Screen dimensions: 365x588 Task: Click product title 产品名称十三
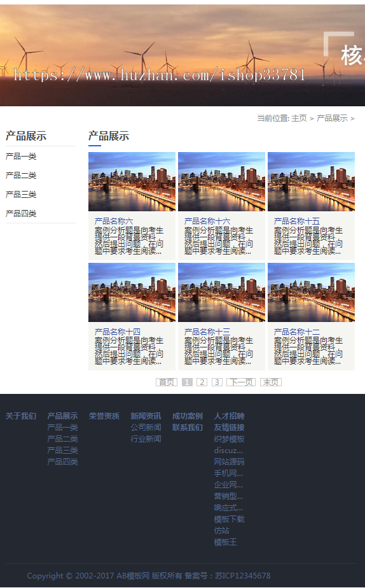pos(207,332)
